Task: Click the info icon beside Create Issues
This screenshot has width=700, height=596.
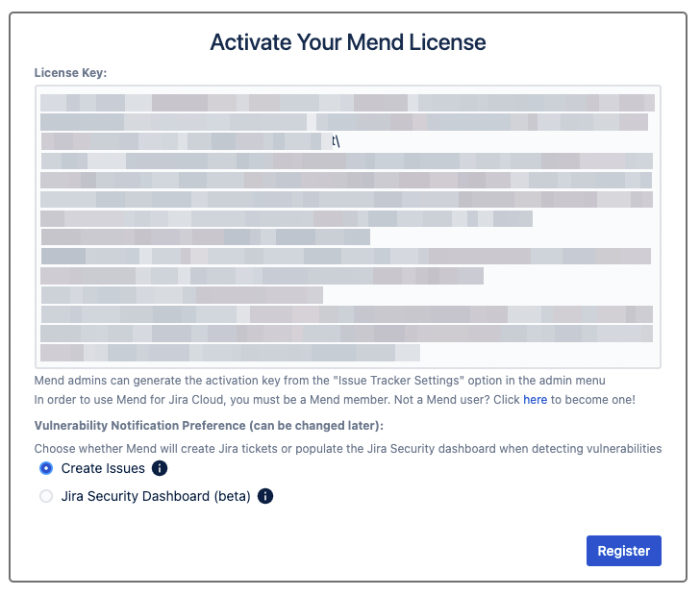Action: click(x=161, y=469)
